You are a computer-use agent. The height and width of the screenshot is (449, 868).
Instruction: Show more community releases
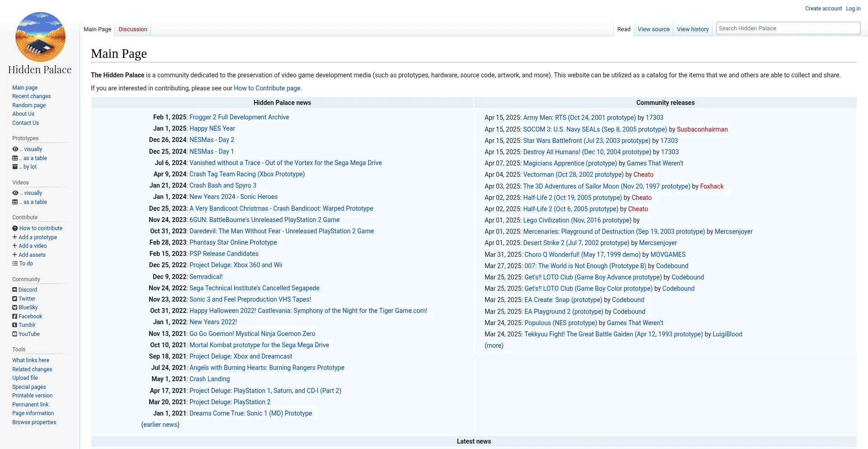494,345
